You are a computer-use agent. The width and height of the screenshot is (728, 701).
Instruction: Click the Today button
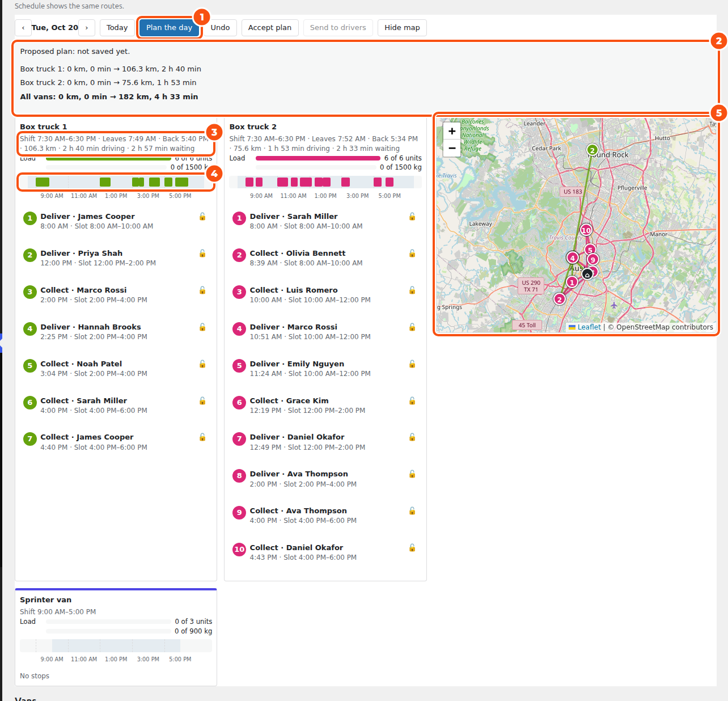tap(117, 28)
